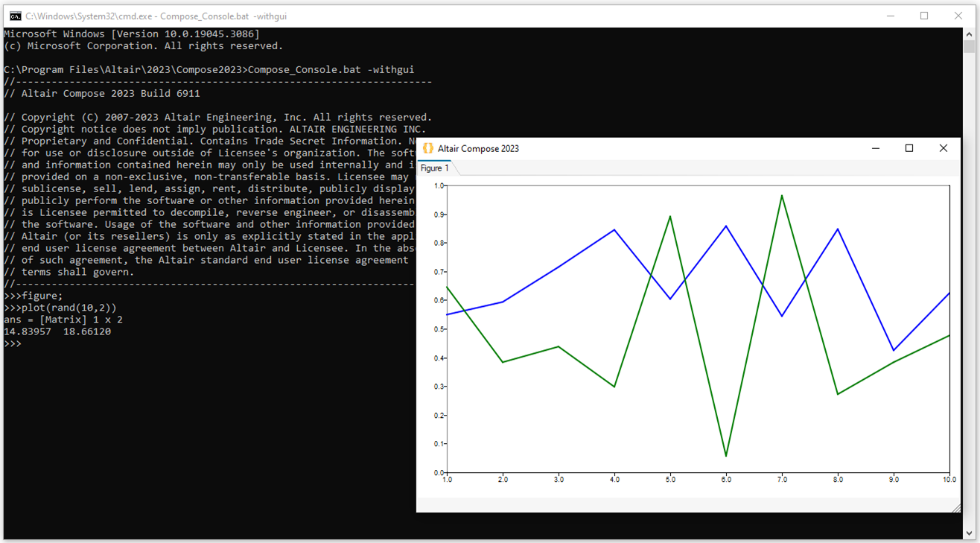Click 'Microsoft Windows [Version 10.0.19045.3086]' line
The image size is (980, 543).
[x=132, y=34]
